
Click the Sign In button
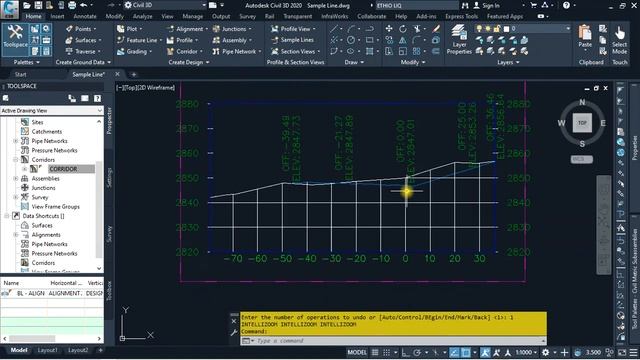click(x=487, y=5)
